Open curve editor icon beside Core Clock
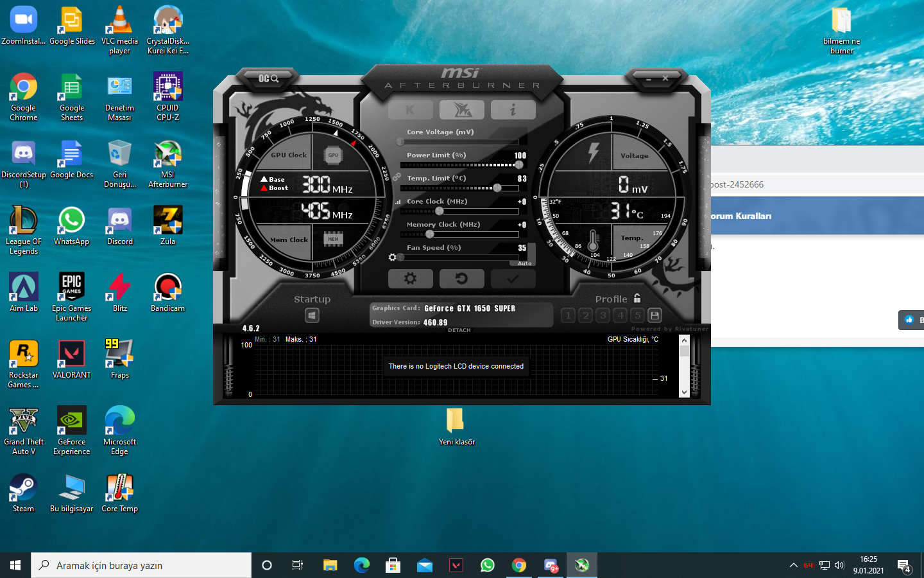The width and height of the screenshot is (924, 578). coord(398,202)
